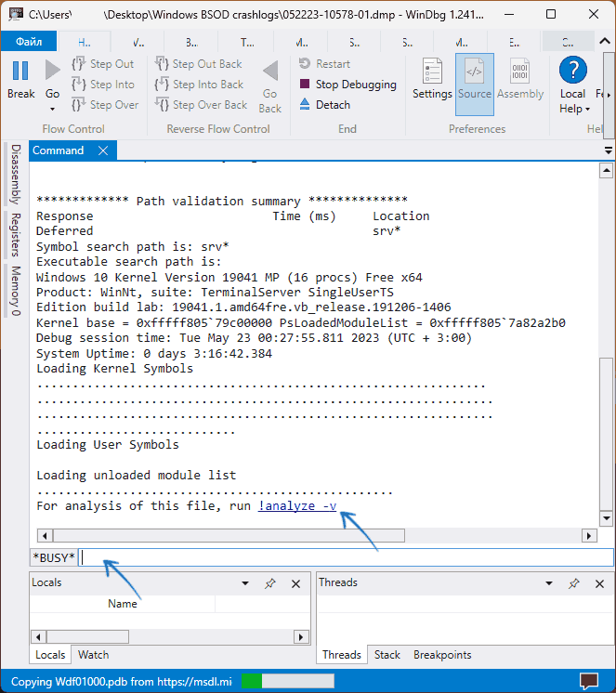Click the feedback chat icon in status bar

coord(589,681)
